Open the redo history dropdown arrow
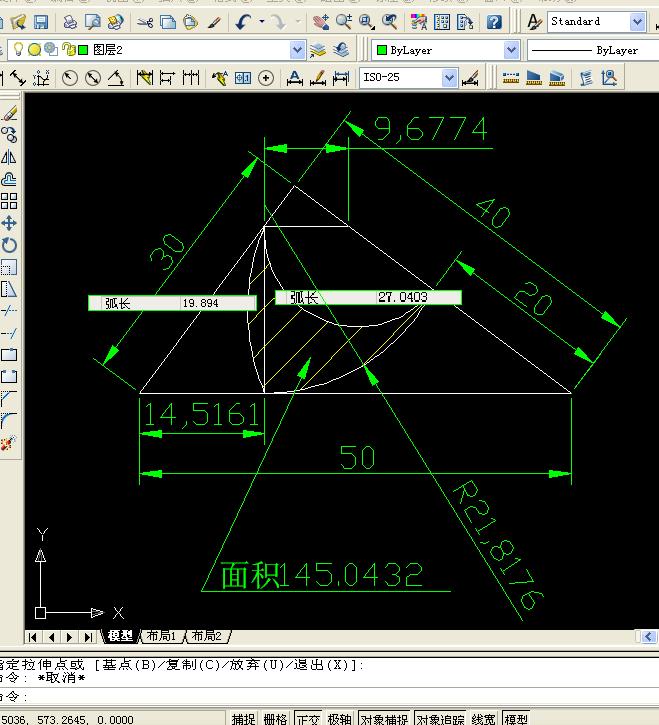This screenshot has height=725, width=659. click(x=298, y=22)
